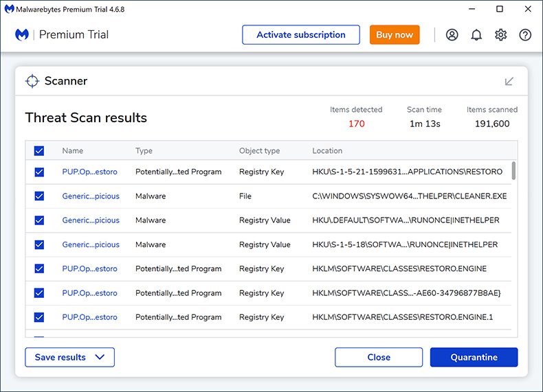Open PUP.Op...estoro link for RESTORO.ENGINE row
The height and width of the screenshot is (392, 543).
89,269
